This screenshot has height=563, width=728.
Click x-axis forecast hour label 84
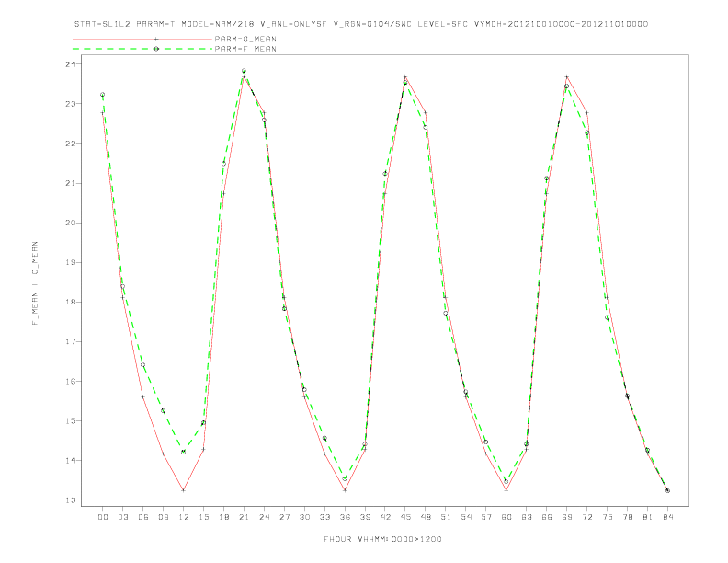click(667, 517)
